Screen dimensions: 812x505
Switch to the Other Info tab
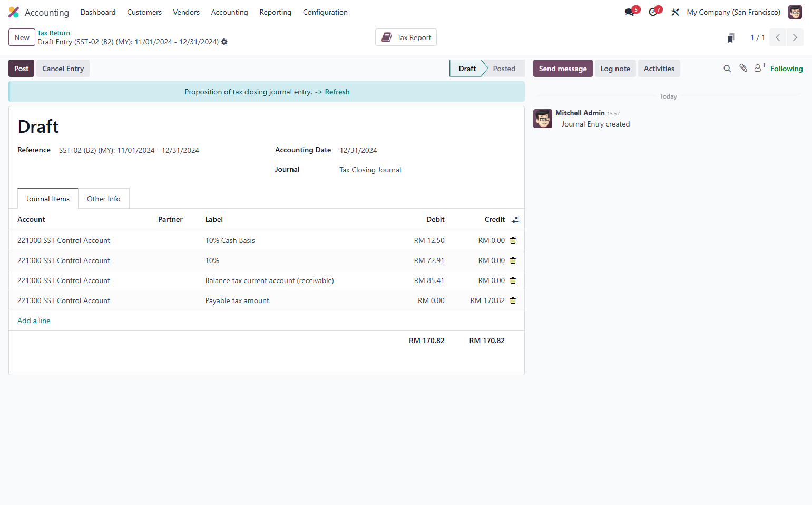[104, 199]
